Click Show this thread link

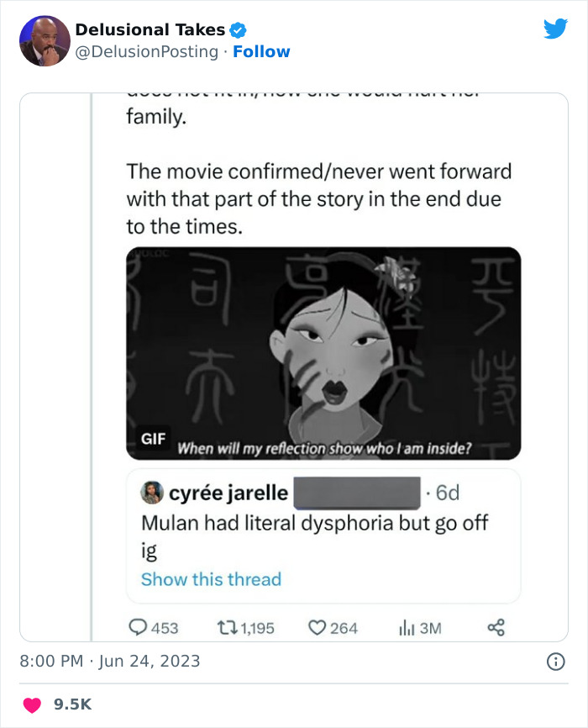point(211,579)
